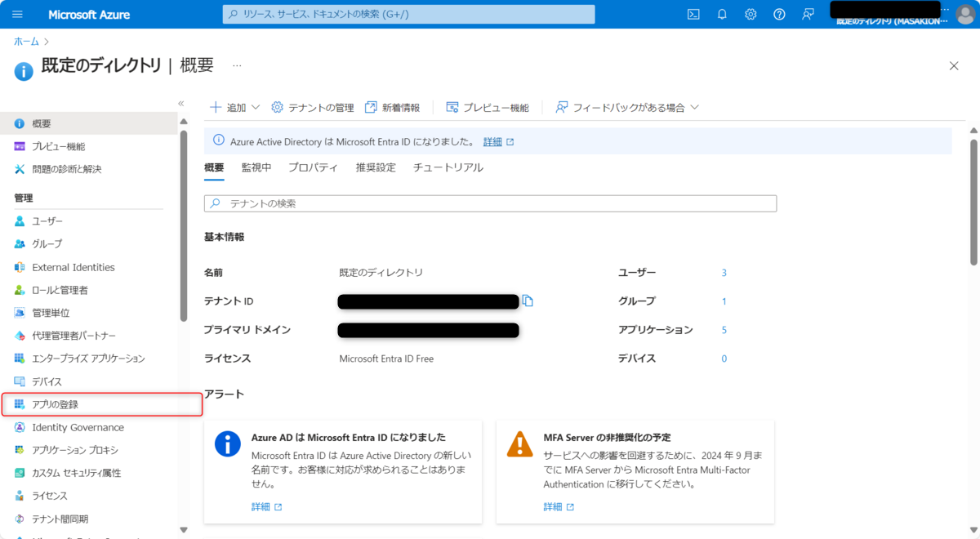Open Cloud Shell from the top bar

pos(693,15)
